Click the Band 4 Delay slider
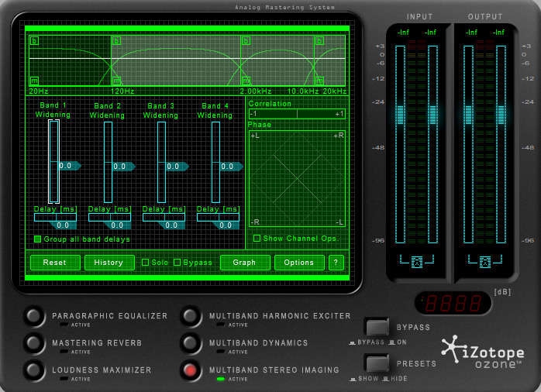Image resolution: width=541 pixels, height=392 pixels. coord(218,217)
